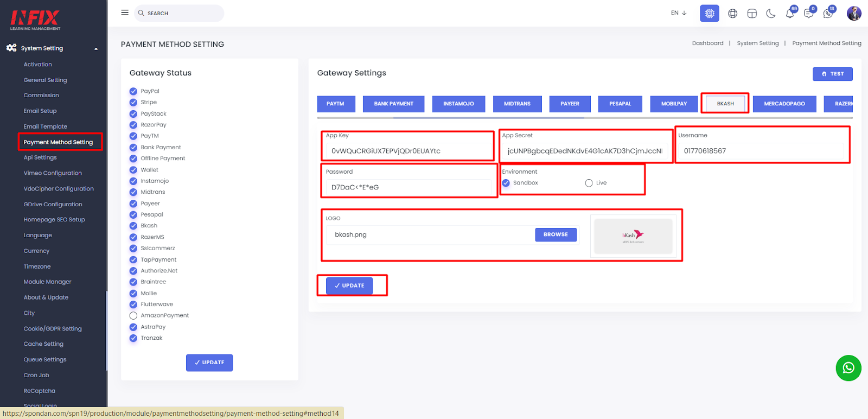Click the floating green WhatsApp button
This screenshot has width=868, height=419.
coord(848,368)
